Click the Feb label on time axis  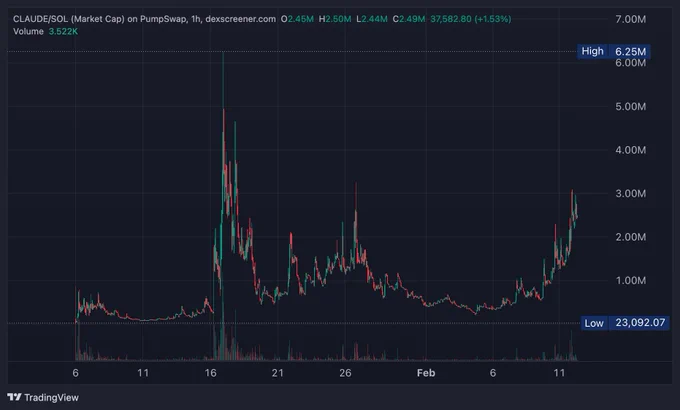tap(426, 373)
